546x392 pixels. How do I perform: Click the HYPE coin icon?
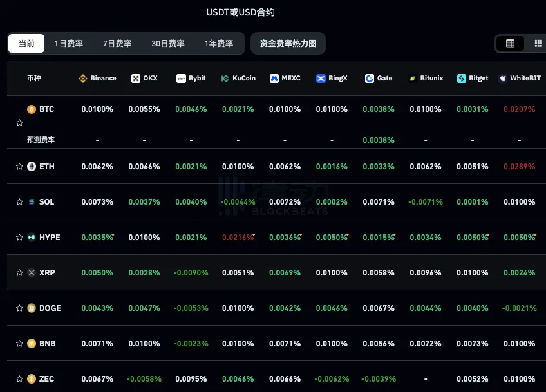pos(32,238)
